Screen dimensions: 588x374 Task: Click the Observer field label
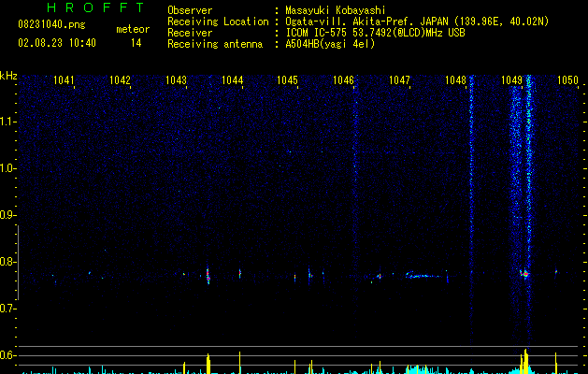tap(190, 10)
